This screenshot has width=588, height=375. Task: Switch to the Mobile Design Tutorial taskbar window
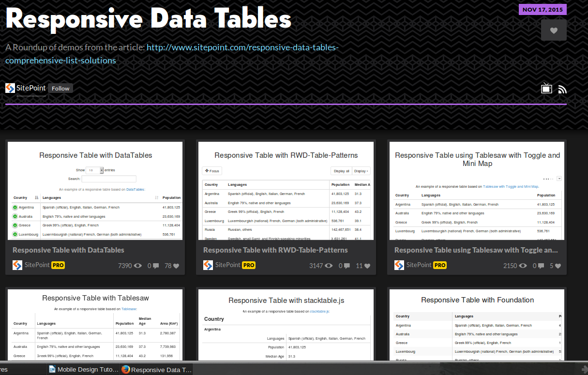(x=83, y=369)
